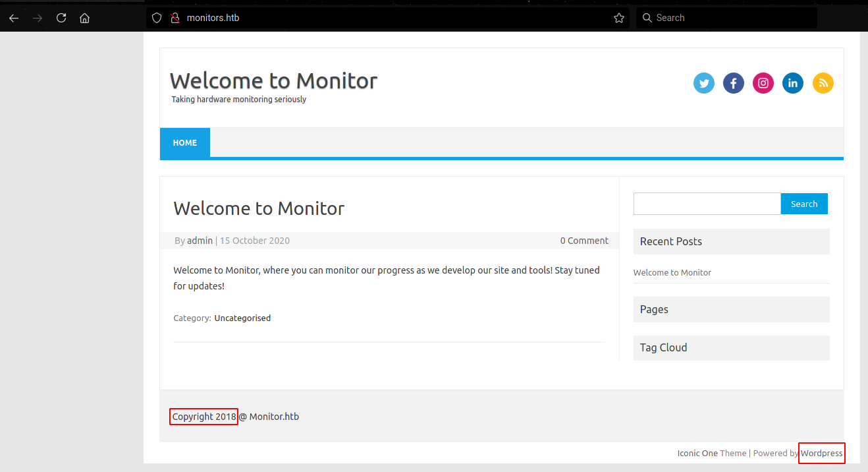Follow the Wordpress footer link
This screenshot has width=868, height=472.
[x=821, y=453]
